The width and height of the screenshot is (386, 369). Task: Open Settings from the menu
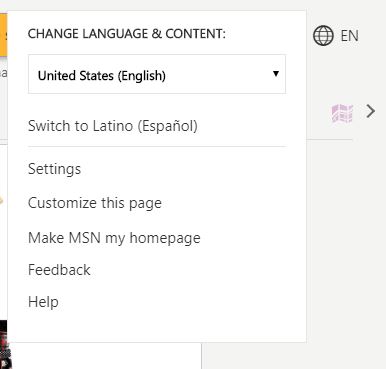click(x=54, y=169)
